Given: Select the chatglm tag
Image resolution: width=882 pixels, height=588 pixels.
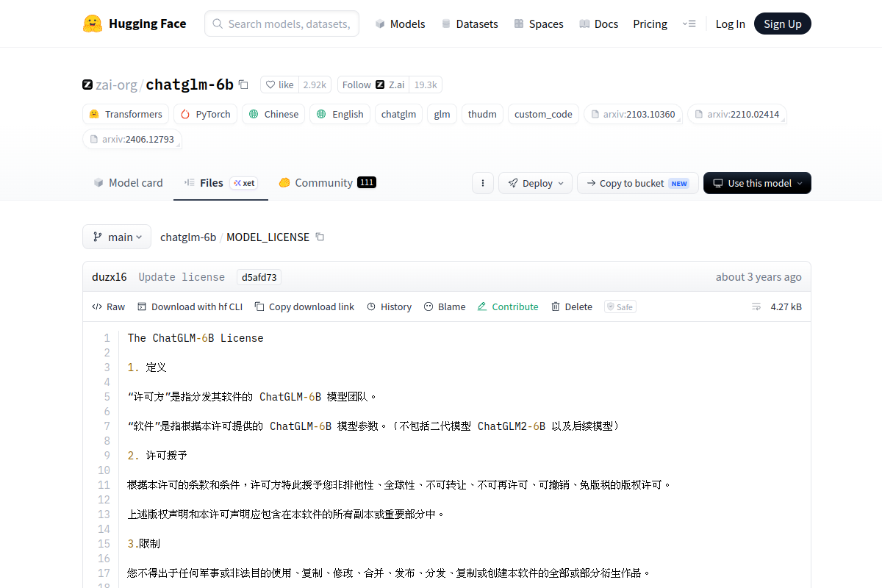Looking at the screenshot, I should (x=398, y=114).
